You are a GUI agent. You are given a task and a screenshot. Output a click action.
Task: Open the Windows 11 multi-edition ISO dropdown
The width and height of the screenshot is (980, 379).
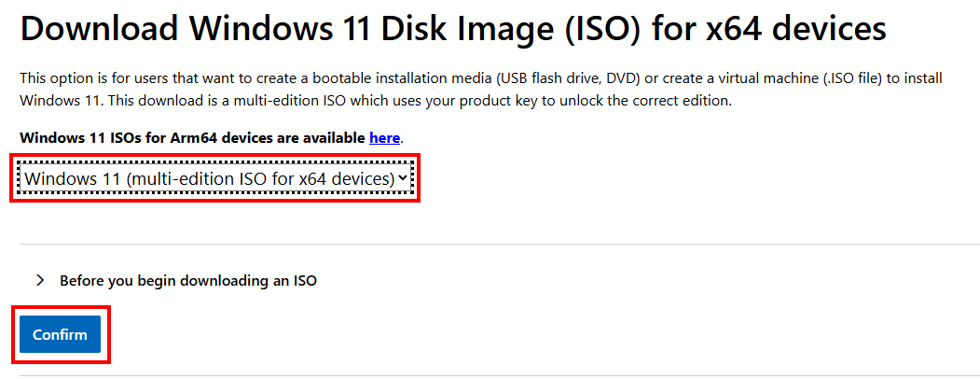pos(210,177)
